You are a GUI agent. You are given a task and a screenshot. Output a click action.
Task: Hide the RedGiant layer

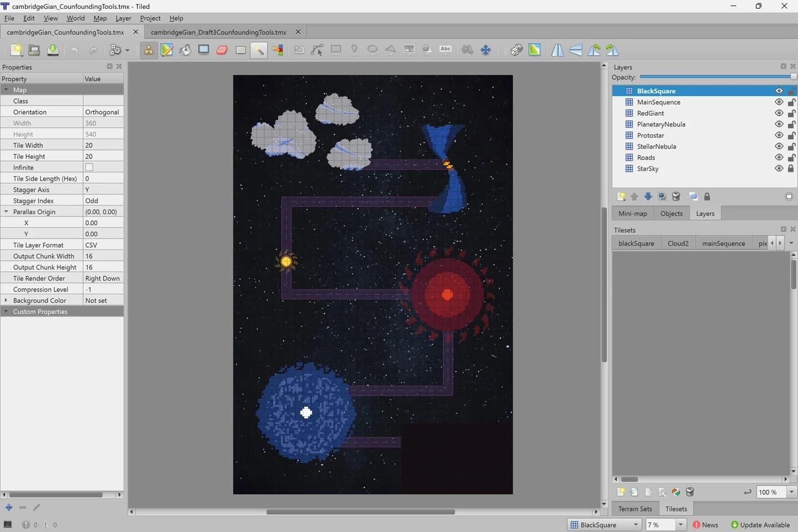point(779,113)
